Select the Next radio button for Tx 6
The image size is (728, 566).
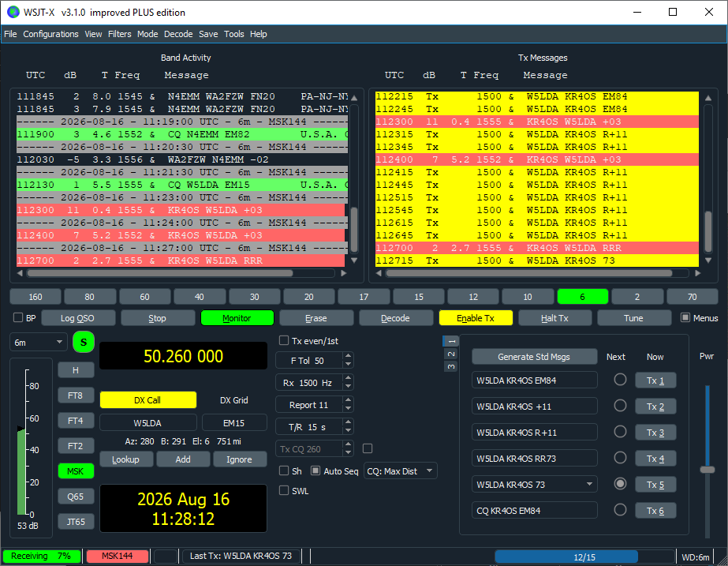(620, 510)
